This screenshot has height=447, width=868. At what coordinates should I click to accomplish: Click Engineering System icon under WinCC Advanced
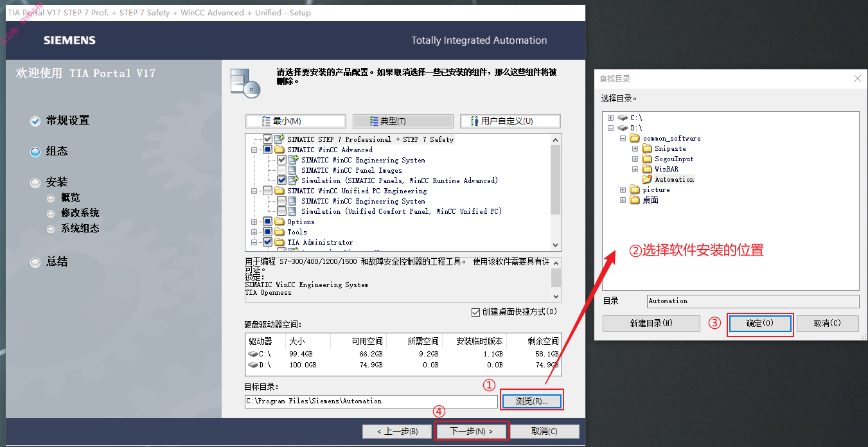pos(293,160)
